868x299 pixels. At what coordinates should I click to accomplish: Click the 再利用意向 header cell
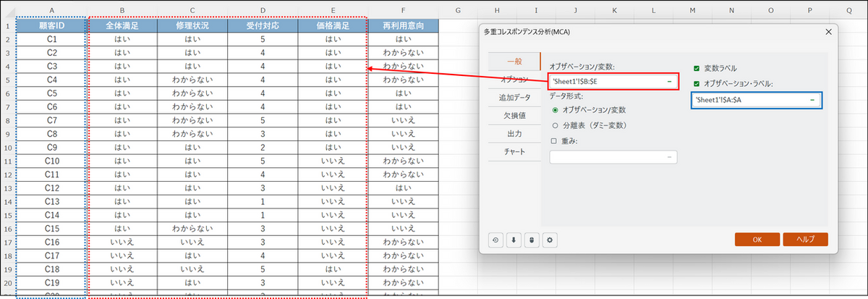coord(403,25)
